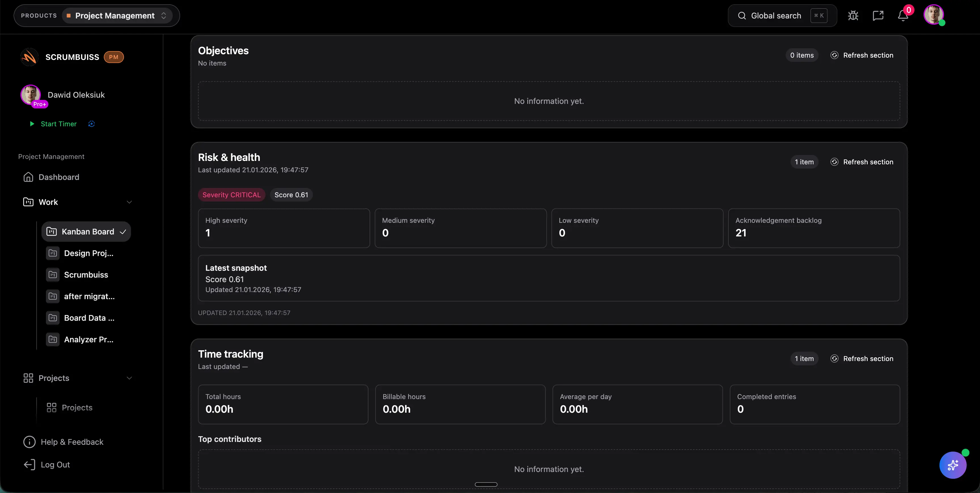
Task: Collapse the Projects section
Action: pos(129,378)
